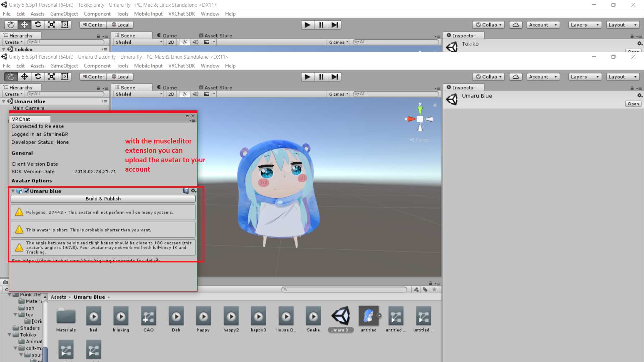Select the Umaru Blue scene asset thumbnail
644x362 pixels.
coord(341,316)
